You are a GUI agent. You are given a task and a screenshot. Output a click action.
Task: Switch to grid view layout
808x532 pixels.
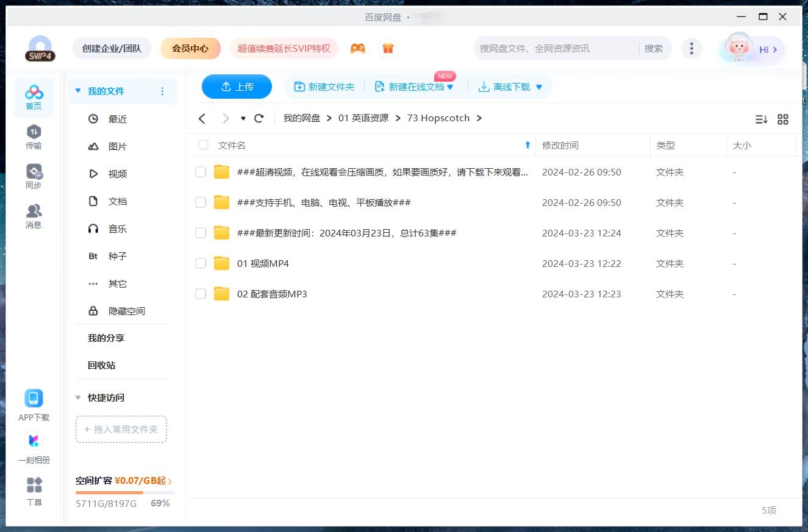click(x=783, y=119)
